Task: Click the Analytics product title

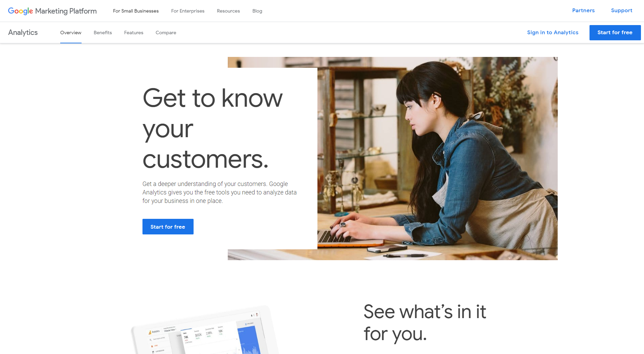Action: tap(23, 33)
